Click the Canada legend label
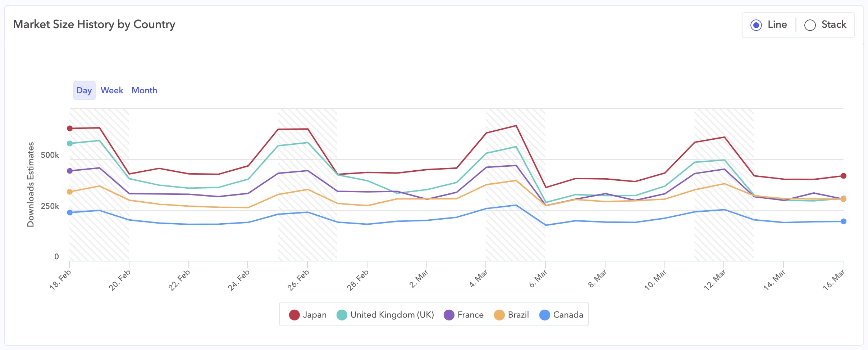Viewport: 868px width, 350px height. pos(568,315)
